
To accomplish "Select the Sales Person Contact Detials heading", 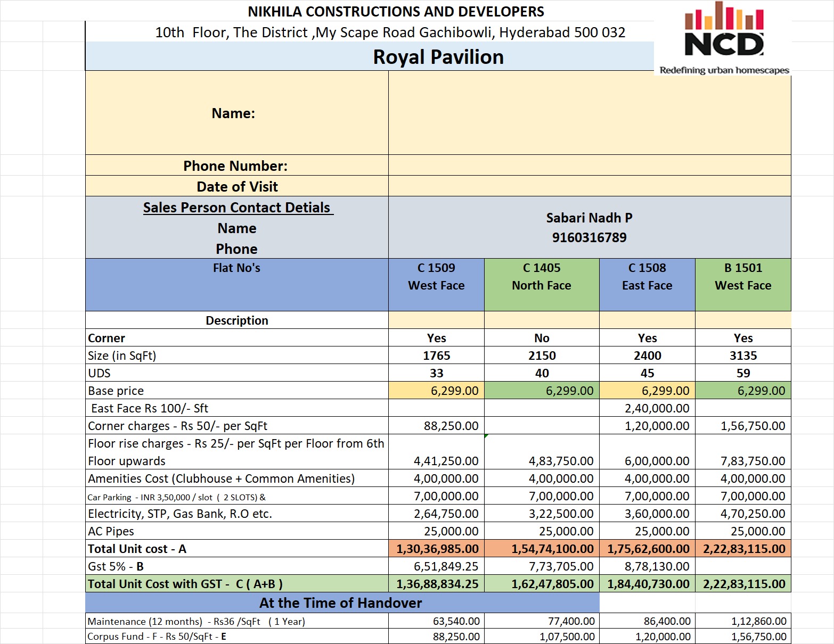I will point(237,208).
